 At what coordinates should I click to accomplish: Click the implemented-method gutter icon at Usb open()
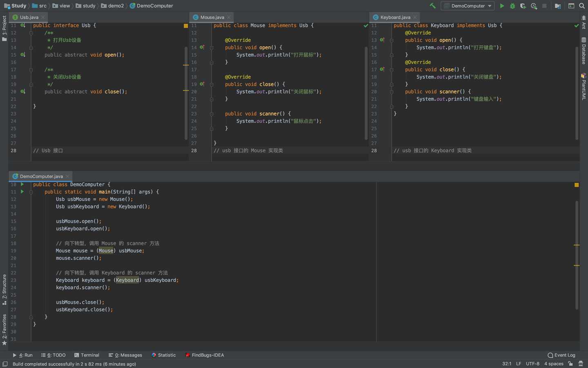click(23, 55)
